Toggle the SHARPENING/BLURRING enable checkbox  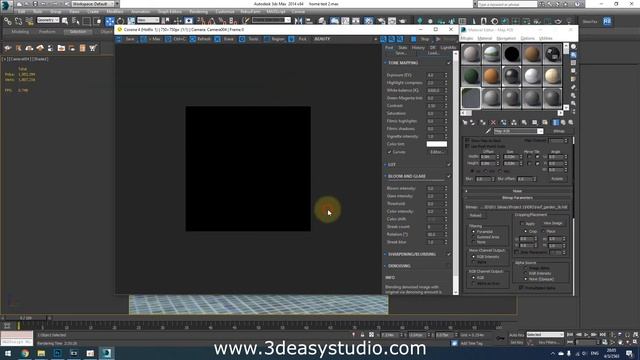[x=449, y=254]
